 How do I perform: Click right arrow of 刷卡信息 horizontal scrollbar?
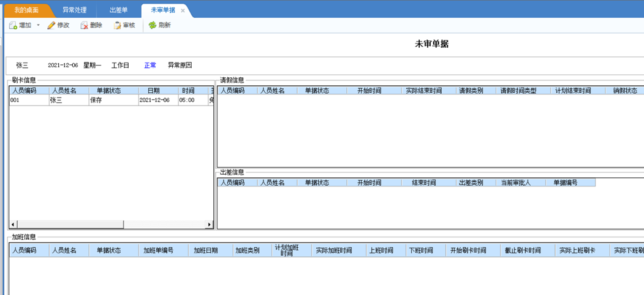(209, 224)
